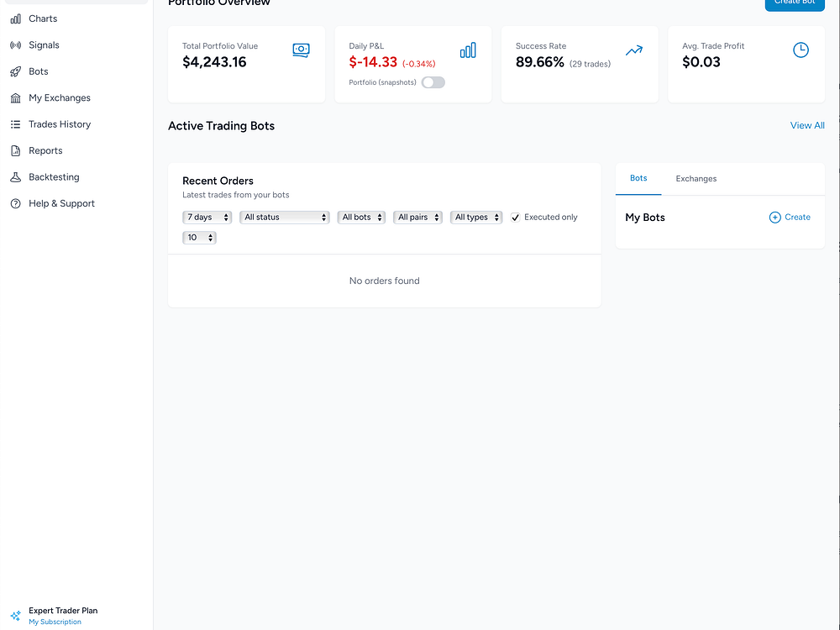Click the Help & Support question-mark icon
840x630 pixels.
(x=15, y=204)
